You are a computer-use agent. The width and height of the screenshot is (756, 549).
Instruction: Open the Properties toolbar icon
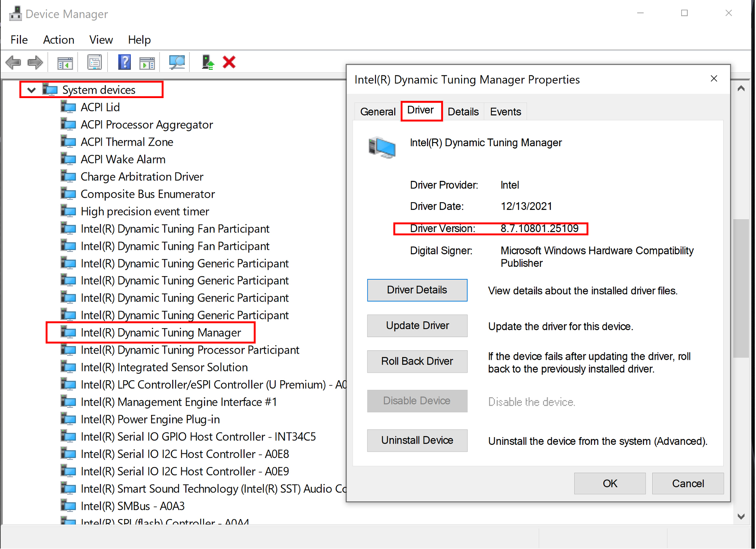pyautogui.click(x=94, y=63)
